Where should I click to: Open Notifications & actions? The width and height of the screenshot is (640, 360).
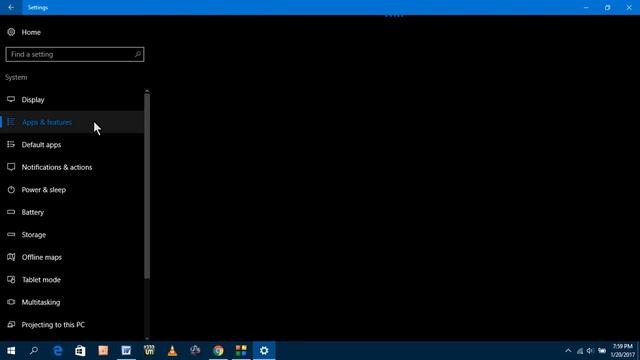72,167
